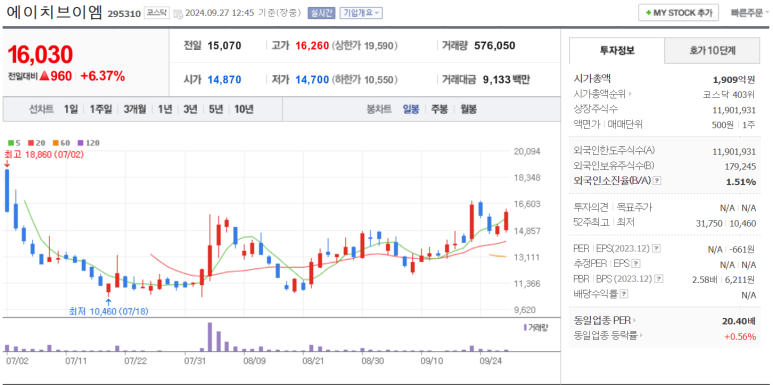Image resolution: width=773 pixels, height=385 pixels.
Task: Open the 빠른주문 dropdown menu
Action: click(750, 13)
